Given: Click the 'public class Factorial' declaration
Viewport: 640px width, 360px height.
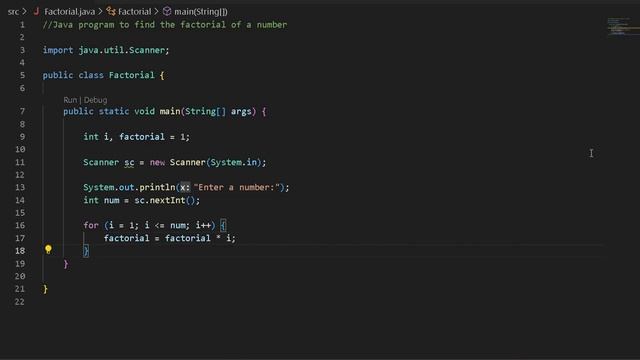Looking at the screenshot, I should pos(99,75).
